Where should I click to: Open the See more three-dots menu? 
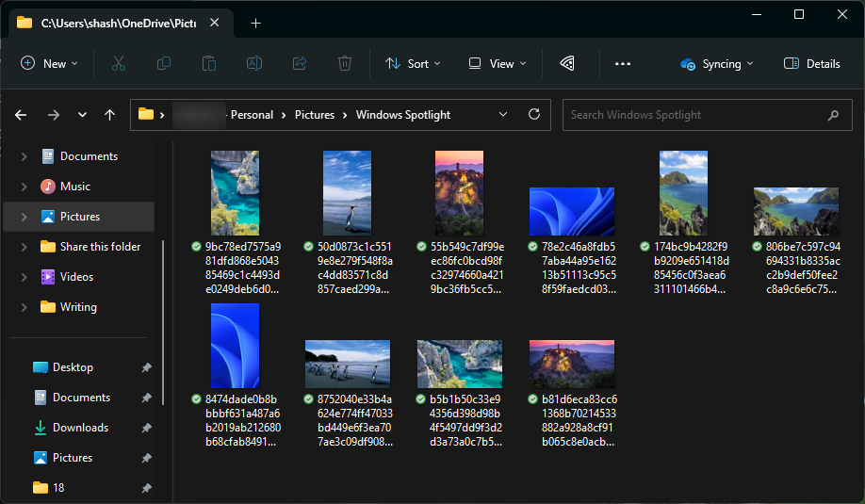click(x=623, y=63)
